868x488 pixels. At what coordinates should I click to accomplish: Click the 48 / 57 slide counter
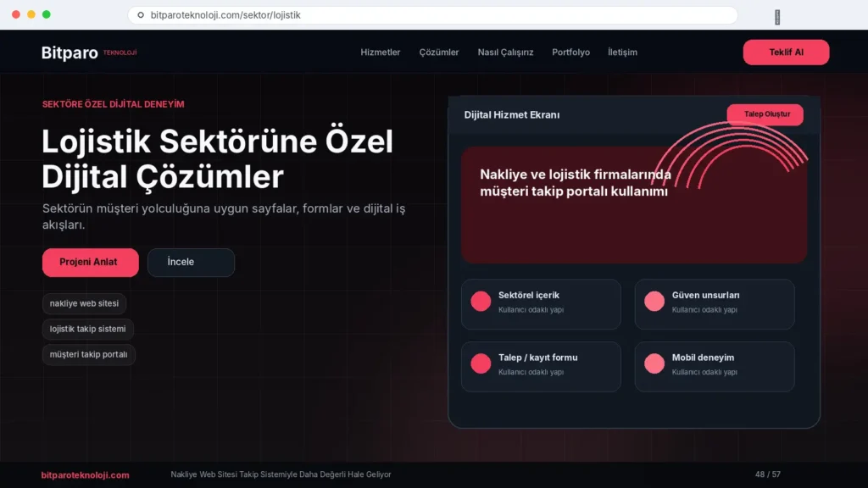[x=768, y=474]
